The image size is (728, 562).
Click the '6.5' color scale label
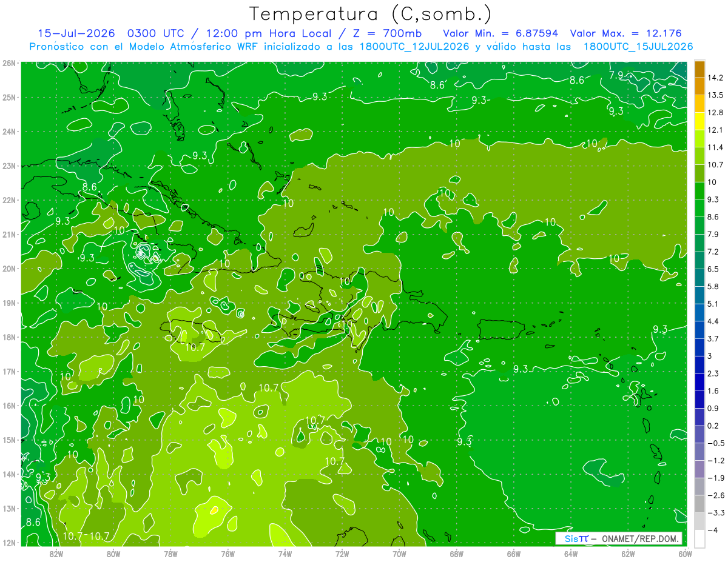(713, 269)
